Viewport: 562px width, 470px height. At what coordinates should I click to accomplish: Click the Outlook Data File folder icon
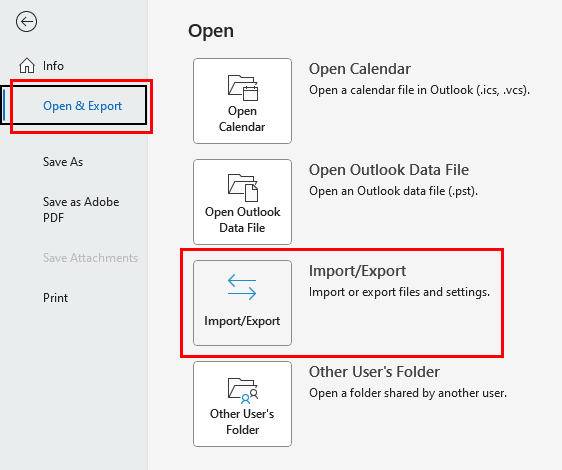pos(243,188)
